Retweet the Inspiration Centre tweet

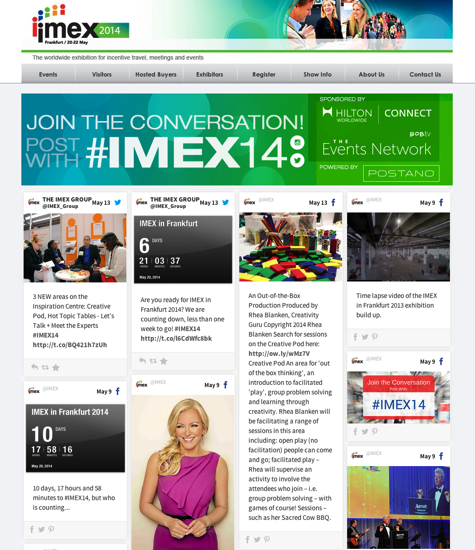(x=45, y=367)
